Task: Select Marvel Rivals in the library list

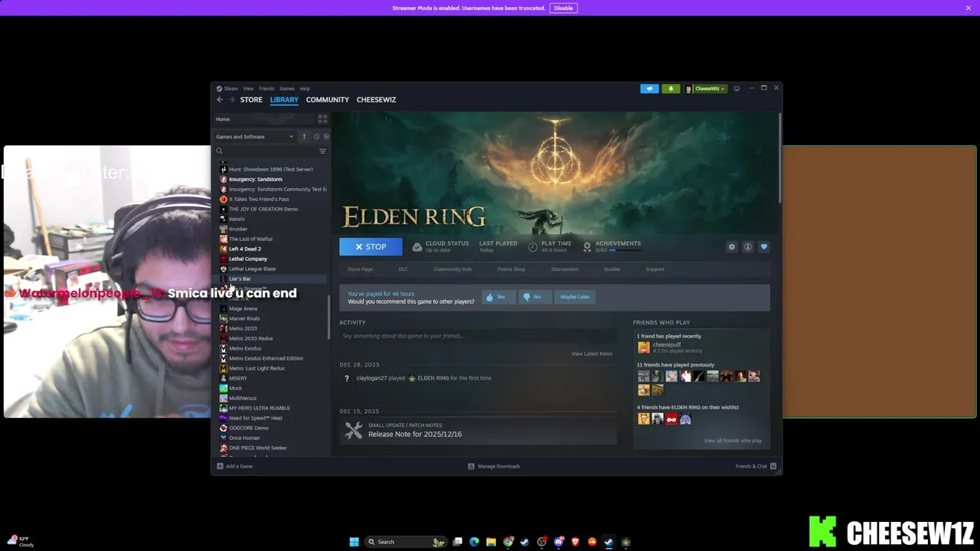Action: (x=244, y=318)
